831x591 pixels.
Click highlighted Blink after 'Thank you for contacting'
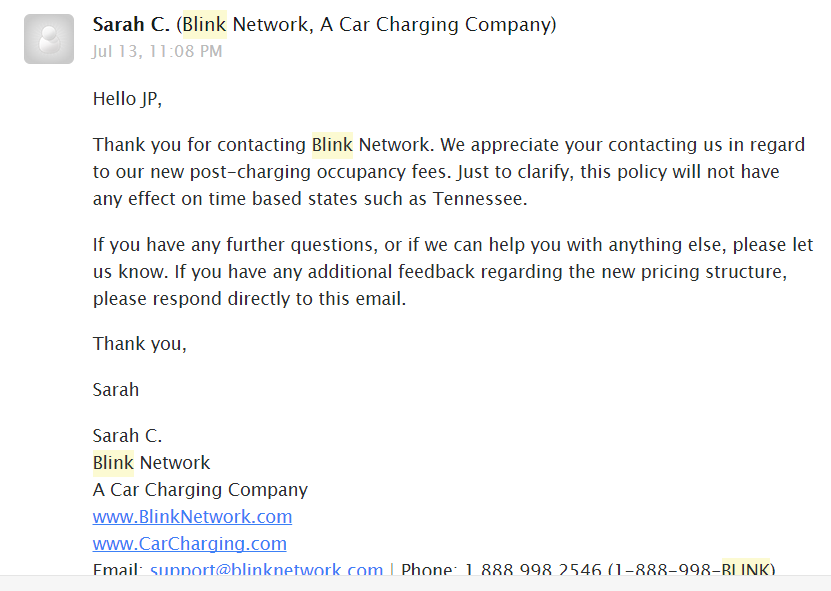point(332,145)
